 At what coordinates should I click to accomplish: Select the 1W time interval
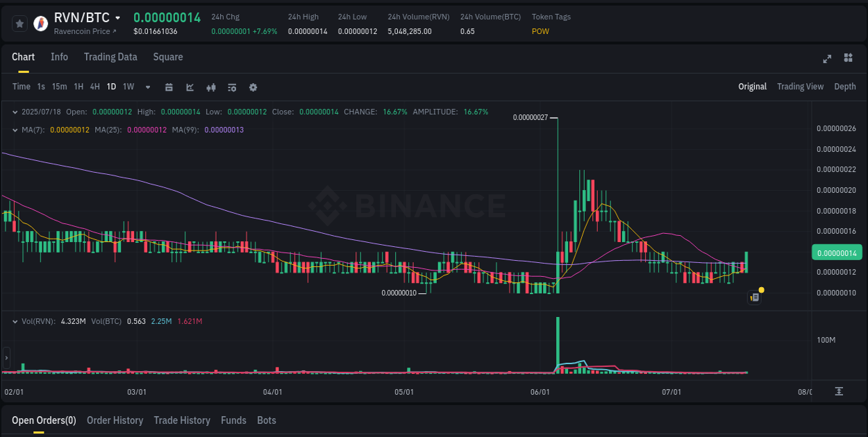pos(128,87)
